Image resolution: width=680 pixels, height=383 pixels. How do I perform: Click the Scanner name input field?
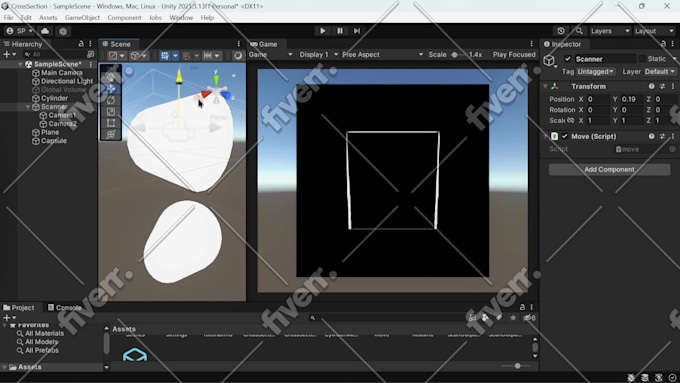pyautogui.click(x=605, y=59)
